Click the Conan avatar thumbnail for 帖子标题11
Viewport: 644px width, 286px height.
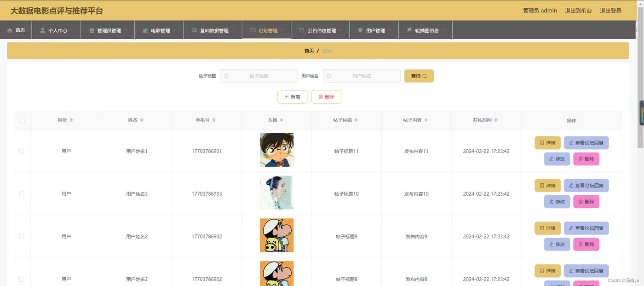[277, 150]
